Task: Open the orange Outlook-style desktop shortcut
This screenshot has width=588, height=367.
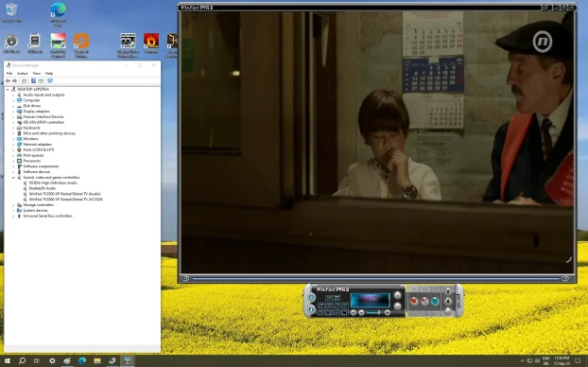Action: (x=81, y=45)
